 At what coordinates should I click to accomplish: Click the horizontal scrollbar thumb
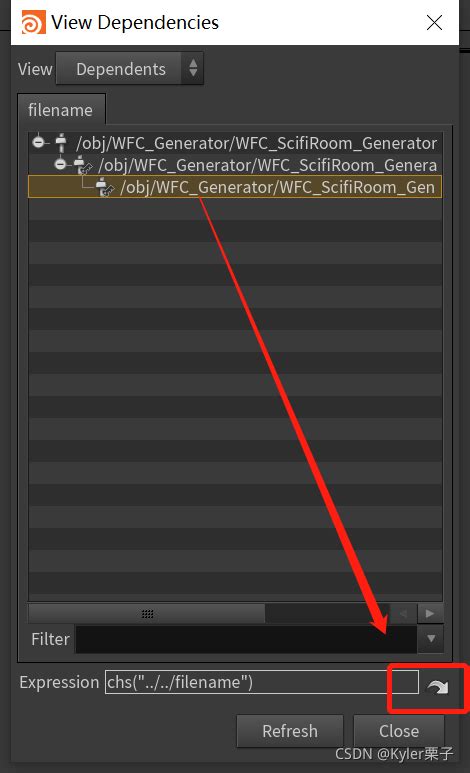147,614
